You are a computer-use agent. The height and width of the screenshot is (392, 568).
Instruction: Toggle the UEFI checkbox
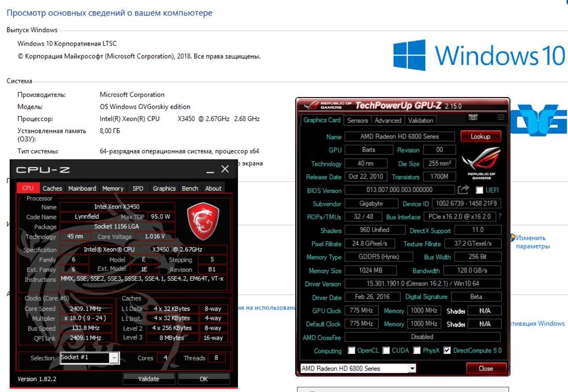tap(479, 191)
